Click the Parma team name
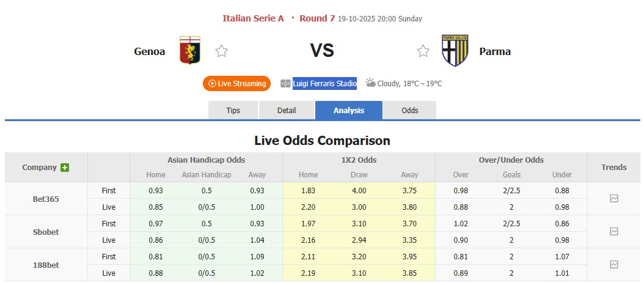 (x=495, y=51)
